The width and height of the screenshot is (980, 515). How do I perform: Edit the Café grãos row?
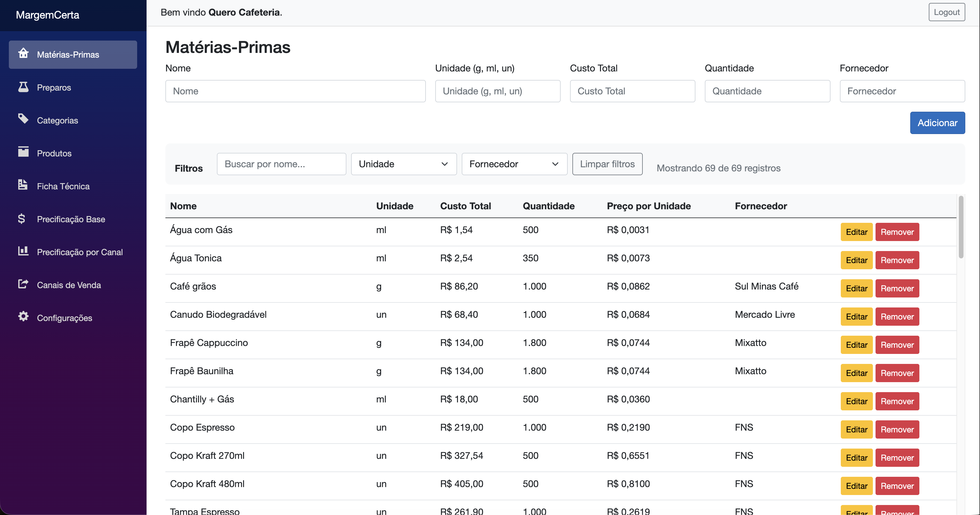(x=856, y=288)
